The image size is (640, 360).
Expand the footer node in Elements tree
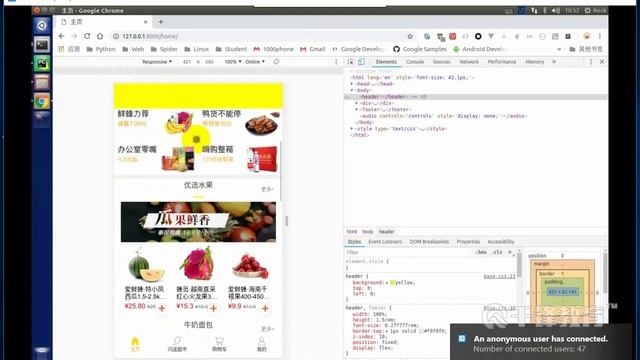tap(357, 109)
